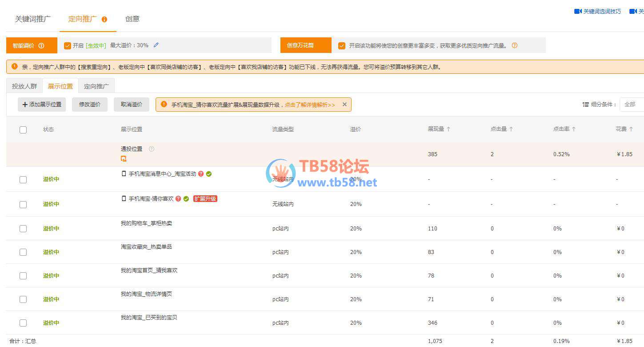Image resolution: width=644 pixels, height=347 pixels.
Task: Click the help icon after 创意万花筒 description
Action: [x=515, y=45]
